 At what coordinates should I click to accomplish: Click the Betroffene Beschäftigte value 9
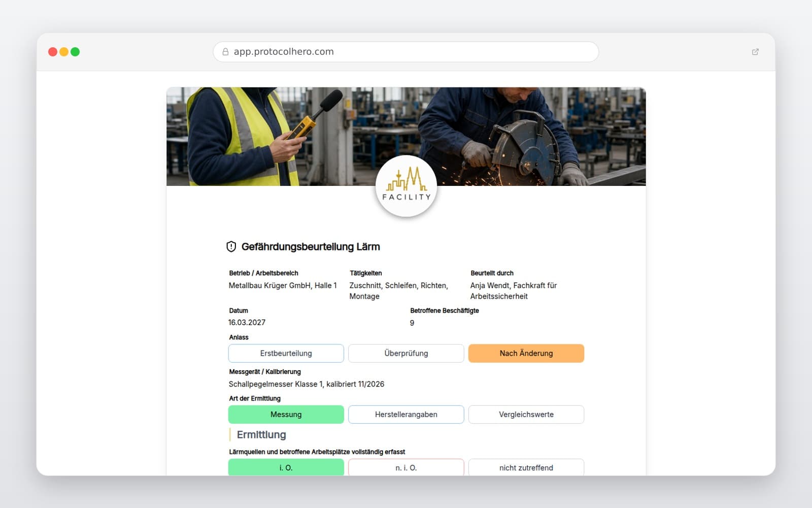tap(412, 323)
